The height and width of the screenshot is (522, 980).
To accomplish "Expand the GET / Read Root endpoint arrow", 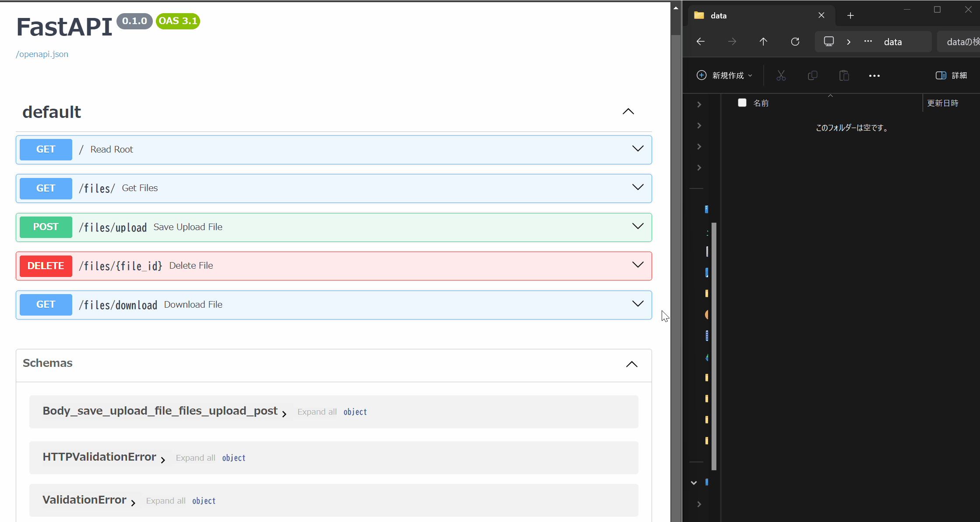I will [x=638, y=149].
